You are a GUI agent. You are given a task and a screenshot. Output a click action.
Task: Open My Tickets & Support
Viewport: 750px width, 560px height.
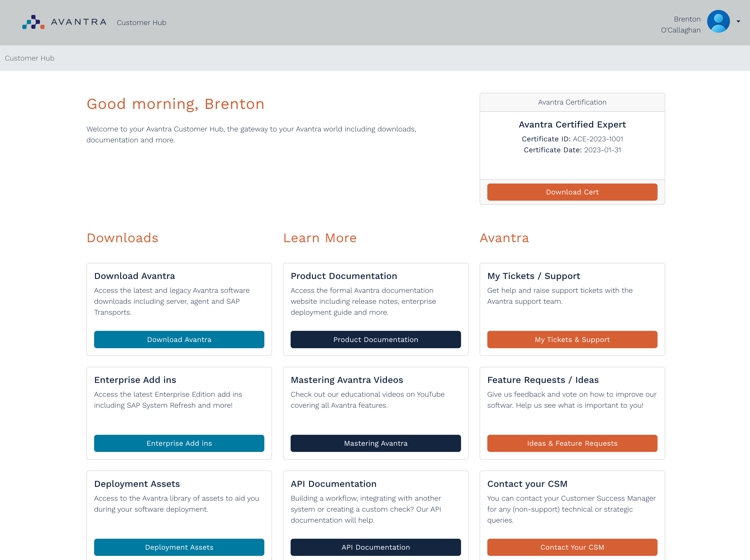(572, 339)
